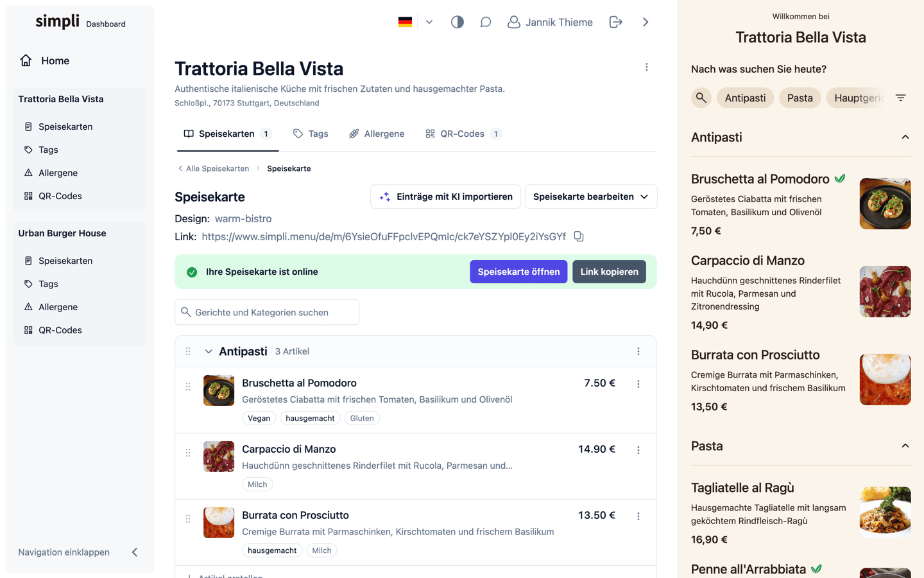This screenshot has height=578, width=924.
Task: Focus Gerichte und Kategorien suchen field
Action: 267,312
